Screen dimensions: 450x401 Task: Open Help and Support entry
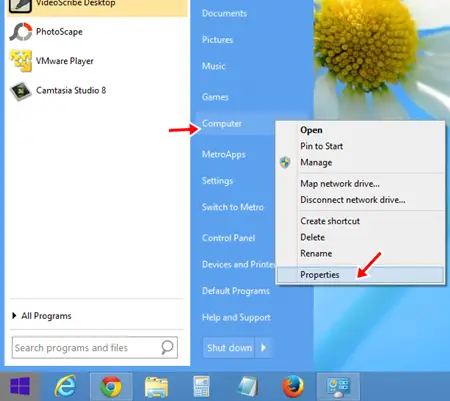coord(236,317)
